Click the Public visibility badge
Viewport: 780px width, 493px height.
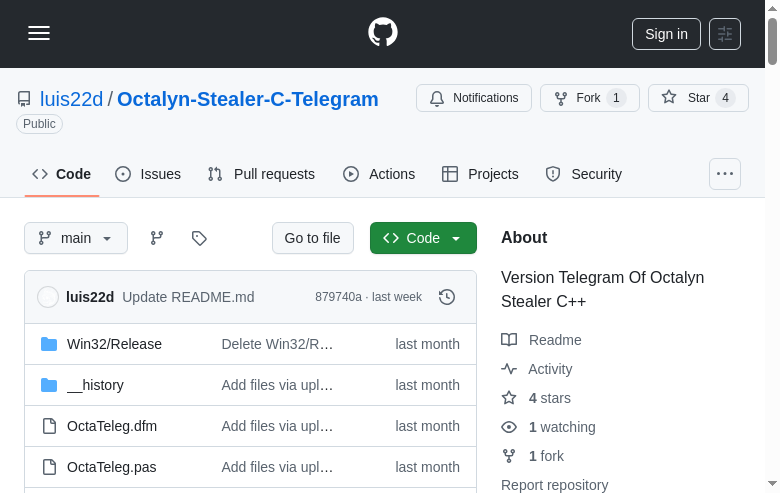tap(39, 124)
